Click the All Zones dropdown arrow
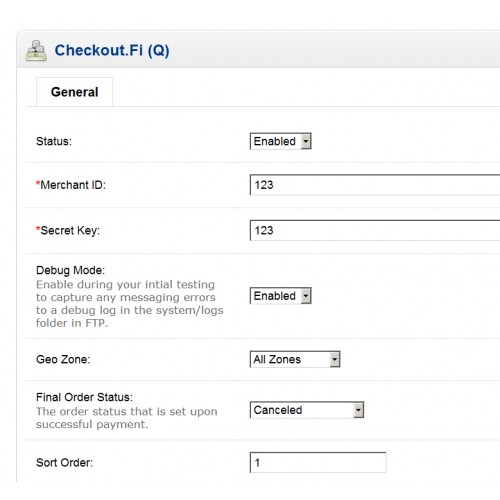 coord(335,359)
